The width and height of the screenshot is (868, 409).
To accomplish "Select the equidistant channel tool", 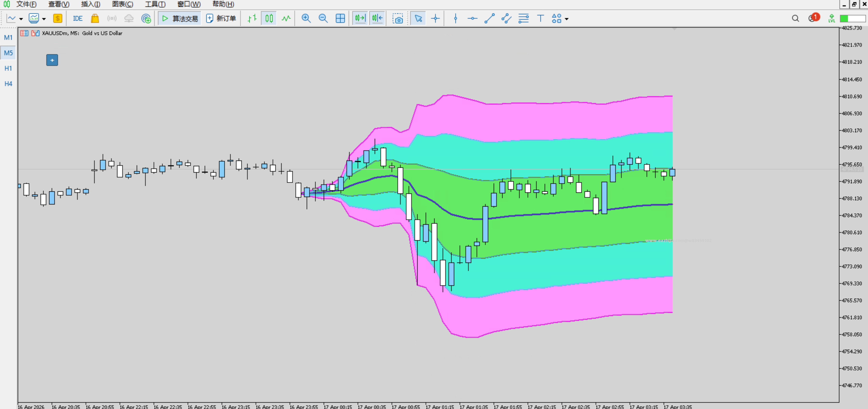I will point(506,18).
